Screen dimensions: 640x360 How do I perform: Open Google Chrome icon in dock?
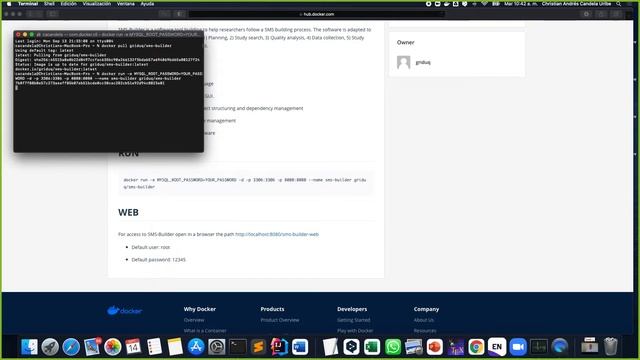click(476, 347)
